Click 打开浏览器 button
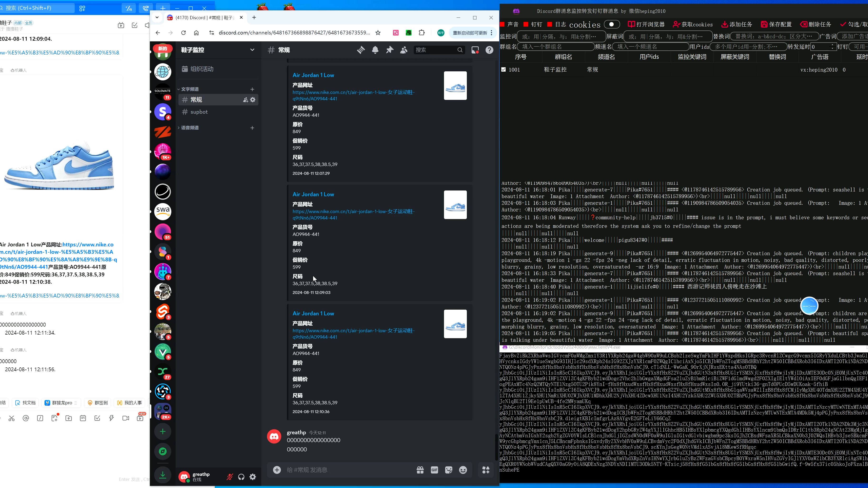The image size is (868, 488). point(646,24)
